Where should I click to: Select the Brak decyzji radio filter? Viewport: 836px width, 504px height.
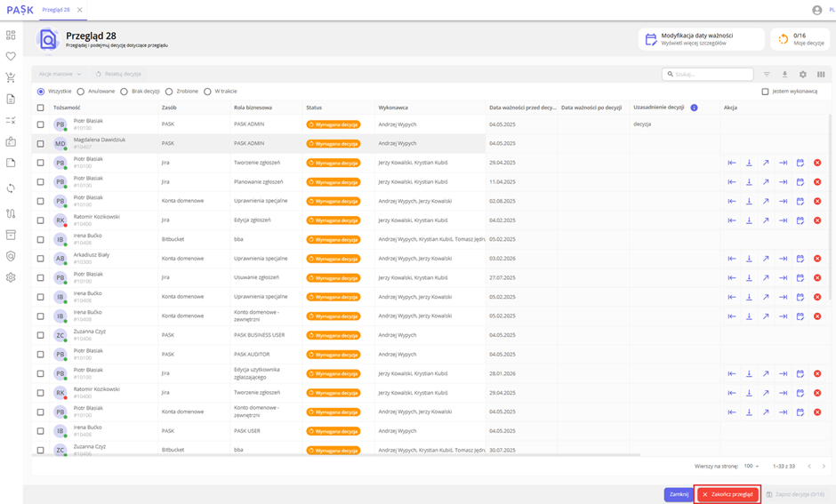[125, 92]
